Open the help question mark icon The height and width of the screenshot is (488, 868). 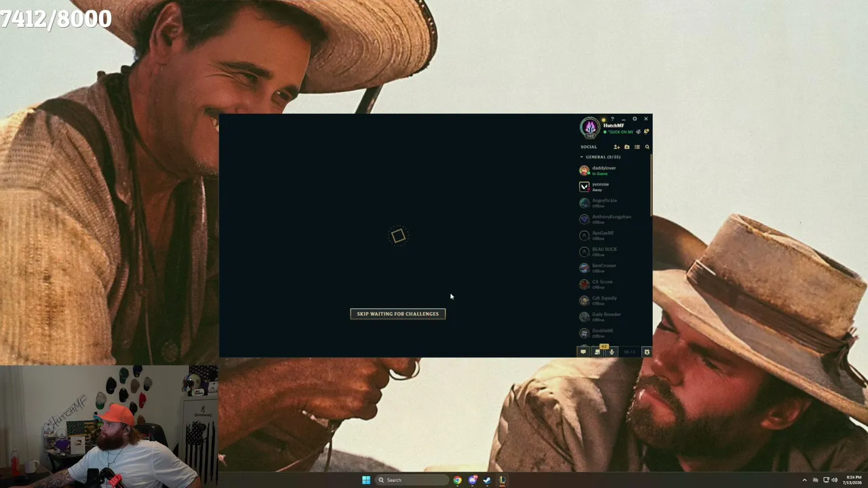pyautogui.click(x=612, y=119)
